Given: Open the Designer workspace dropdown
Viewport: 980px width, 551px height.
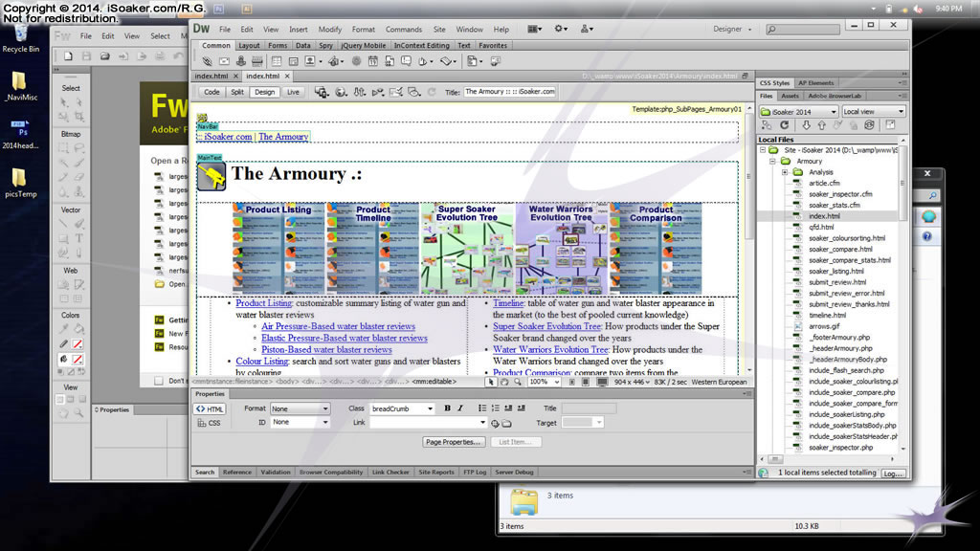Looking at the screenshot, I should (732, 30).
